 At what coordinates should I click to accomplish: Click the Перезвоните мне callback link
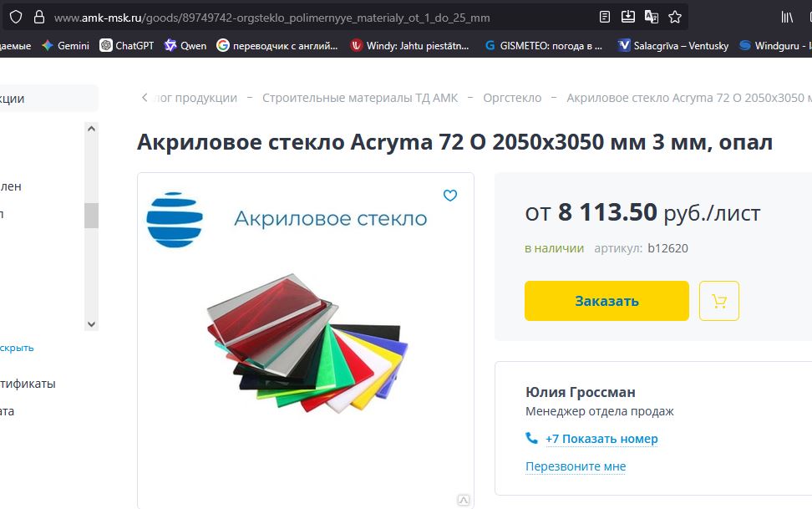tap(576, 466)
